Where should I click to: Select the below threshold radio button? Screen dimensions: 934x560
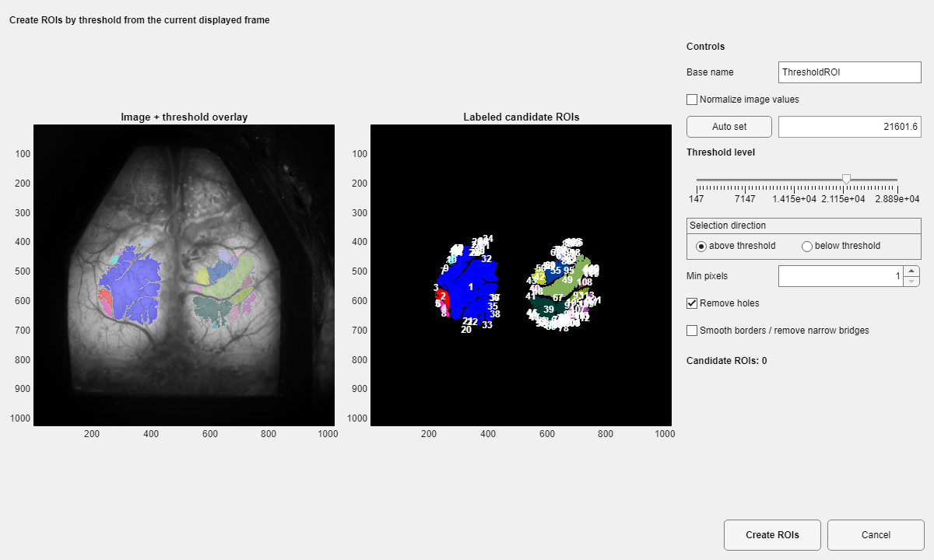coord(806,246)
